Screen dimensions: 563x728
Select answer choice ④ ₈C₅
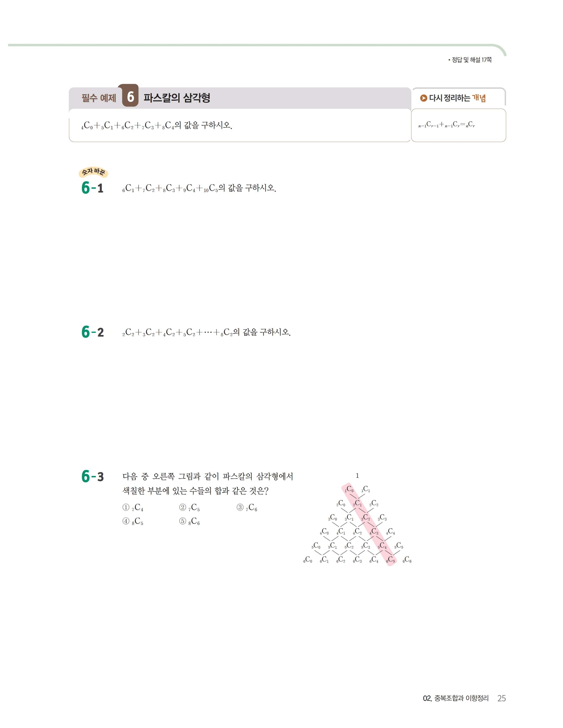coord(133,521)
